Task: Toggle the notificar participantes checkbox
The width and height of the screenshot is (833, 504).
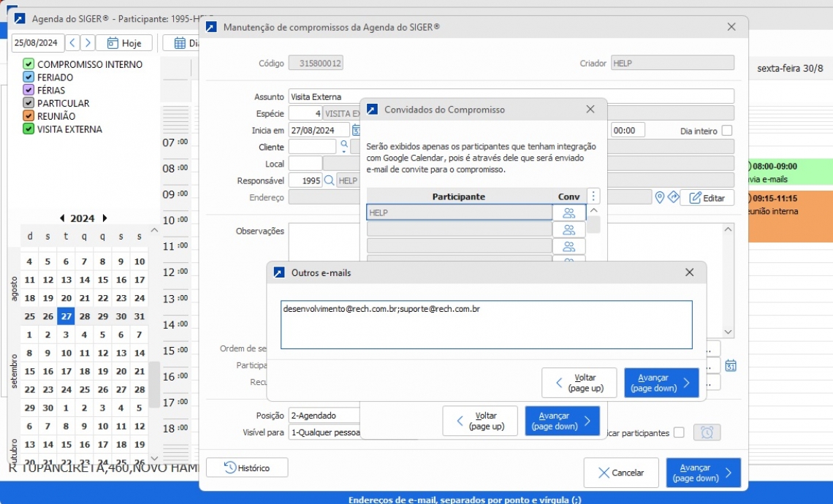Action: pos(678,432)
